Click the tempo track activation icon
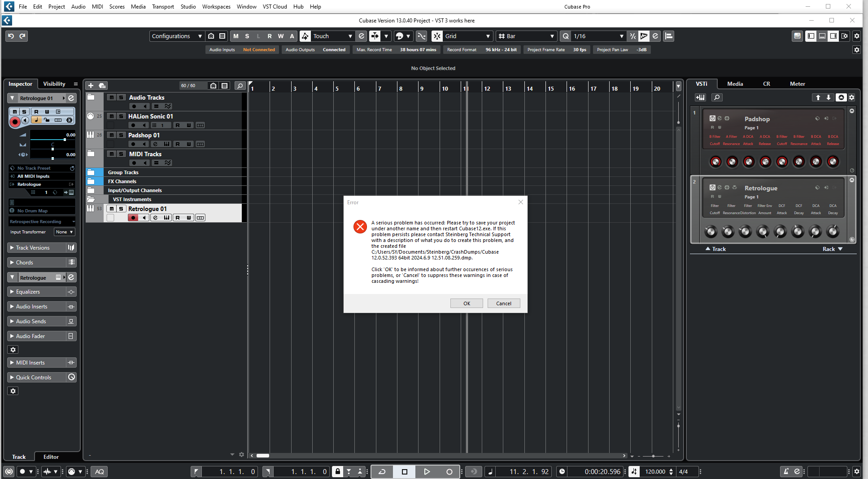Viewport: 868px width, 479px height. click(x=634, y=471)
